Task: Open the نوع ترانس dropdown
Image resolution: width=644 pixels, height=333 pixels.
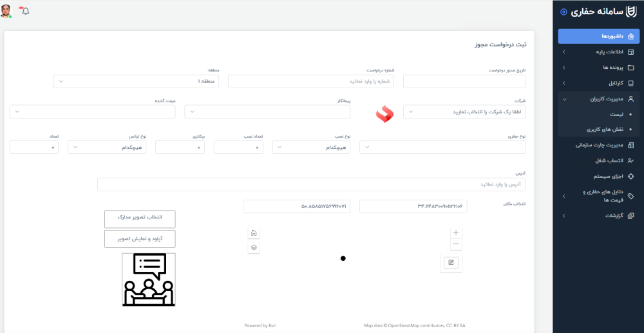Action: coord(107,147)
